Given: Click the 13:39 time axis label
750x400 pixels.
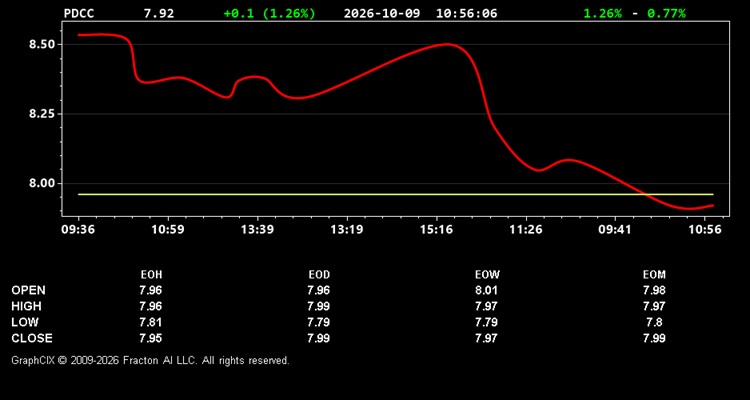Looking at the screenshot, I should pos(257,229).
